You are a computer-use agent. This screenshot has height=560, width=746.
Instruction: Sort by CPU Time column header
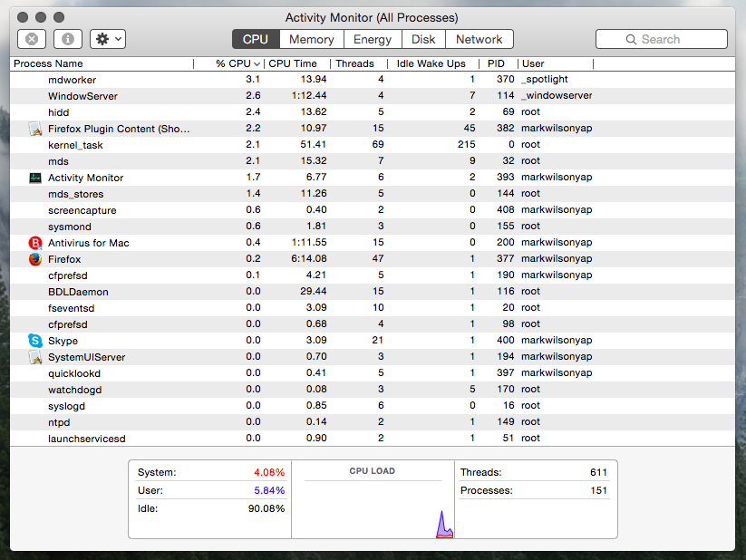click(297, 63)
